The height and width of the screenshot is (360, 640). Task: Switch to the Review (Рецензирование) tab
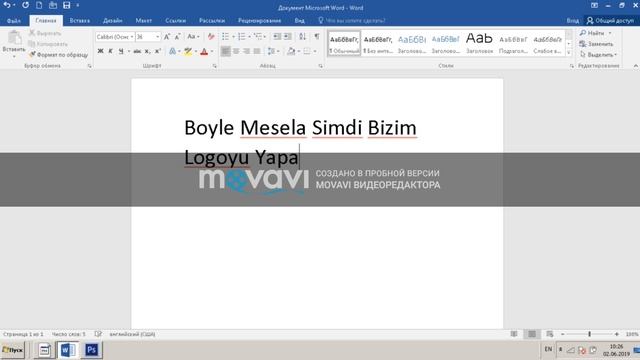point(260,20)
